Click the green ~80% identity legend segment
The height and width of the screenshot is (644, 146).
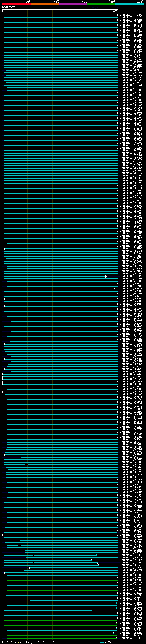click(x=101, y=4)
